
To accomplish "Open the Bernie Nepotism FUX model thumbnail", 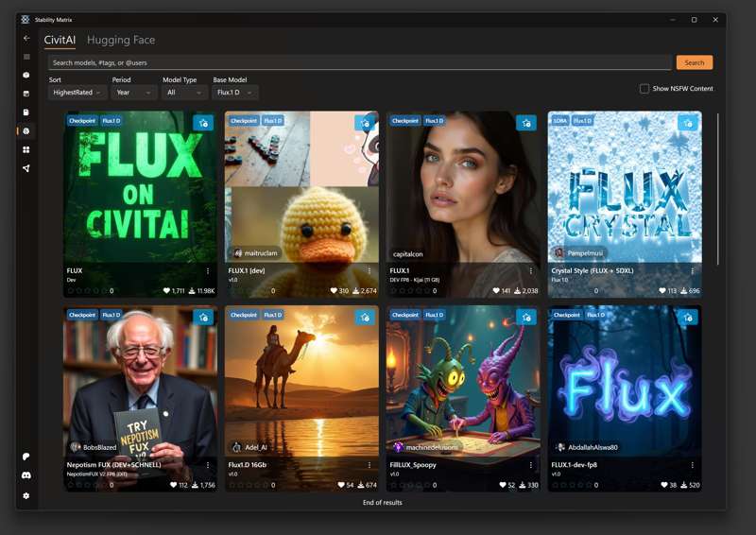I will 140,378.
